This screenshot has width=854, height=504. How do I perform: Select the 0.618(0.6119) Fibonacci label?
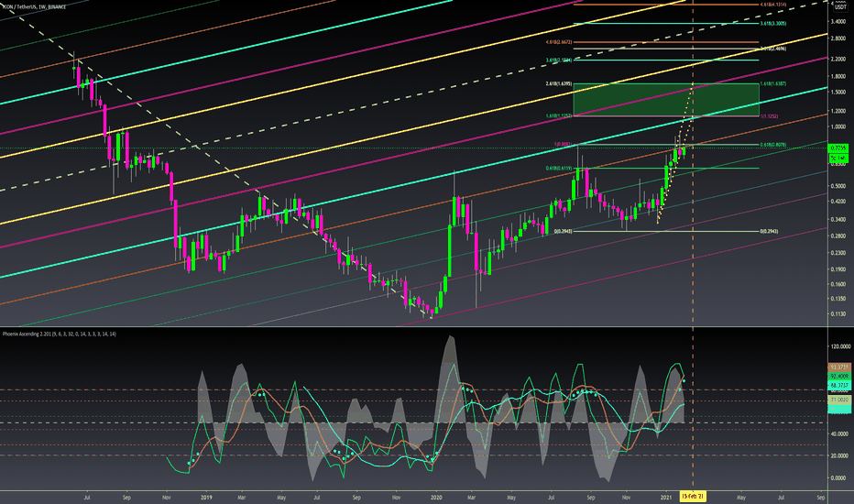point(559,169)
